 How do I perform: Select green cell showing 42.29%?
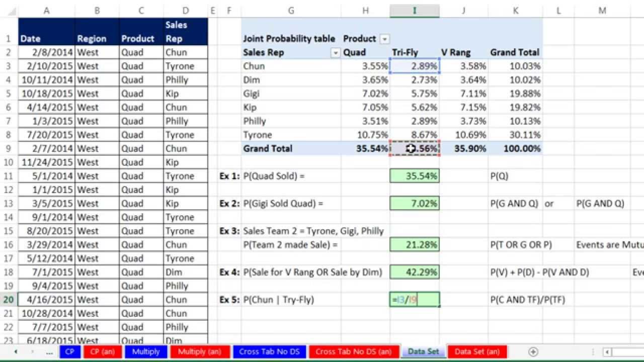(x=415, y=272)
